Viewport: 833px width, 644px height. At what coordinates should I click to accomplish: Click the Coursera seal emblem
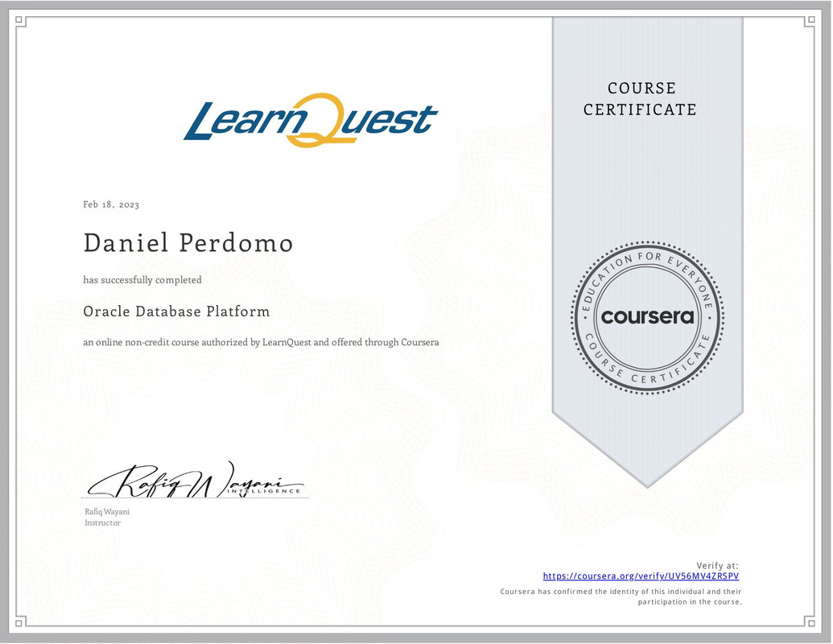coord(647,318)
